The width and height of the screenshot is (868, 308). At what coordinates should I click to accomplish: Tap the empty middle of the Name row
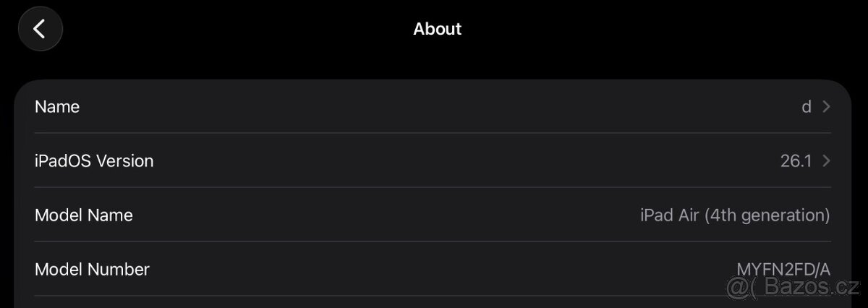[434, 107]
